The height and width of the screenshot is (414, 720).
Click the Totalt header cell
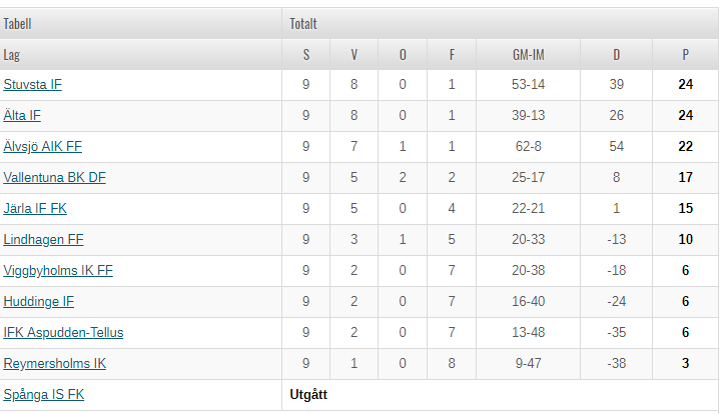coord(501,23)
